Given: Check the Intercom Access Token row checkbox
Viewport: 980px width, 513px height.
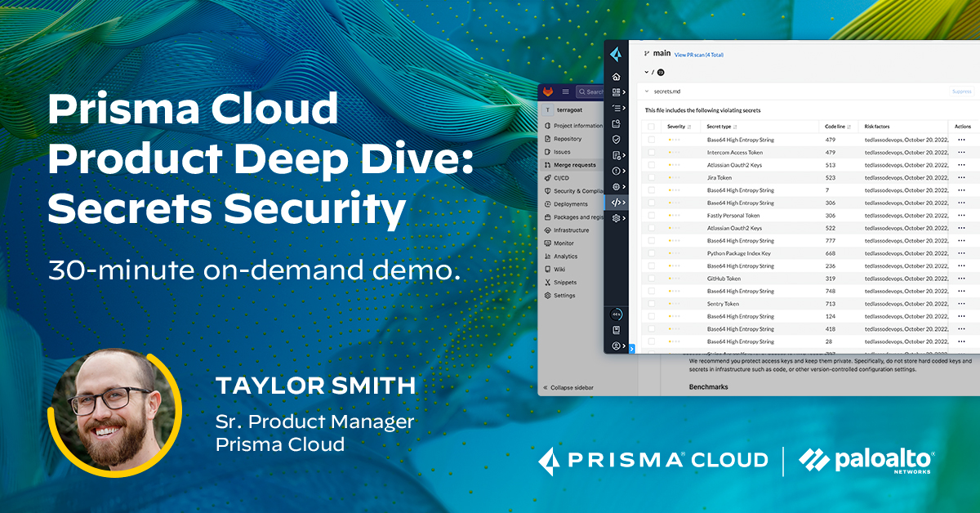Looking at the screenshot, I should [x=651, y=152].
